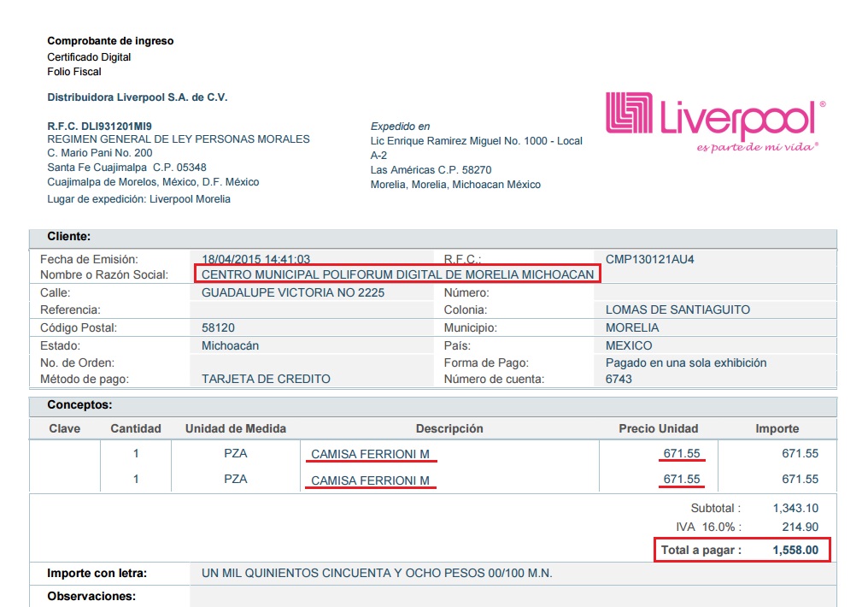The height and width of the screenshot is (607, 868).
Task: Select "Lic Enrique Ramirez Miguel No. 1000" address
Action: coord(459,141)
